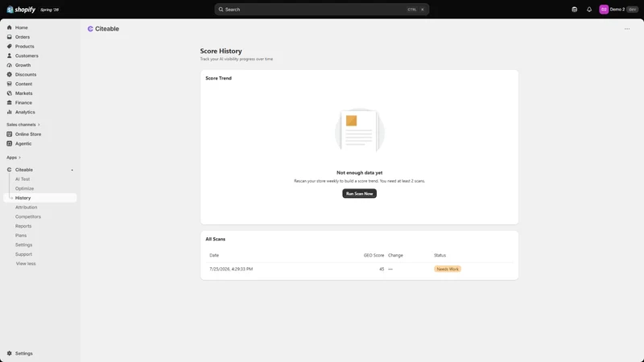Open the Agentic channel icon
The height and width of the screenshot is (362, 644).
point(10,144)
